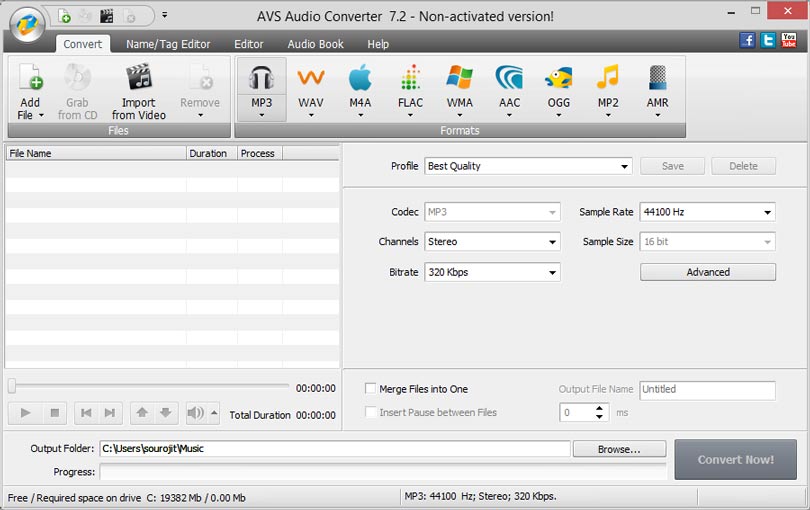Jump to previous track button
The image size is (810, 510).
86,413
